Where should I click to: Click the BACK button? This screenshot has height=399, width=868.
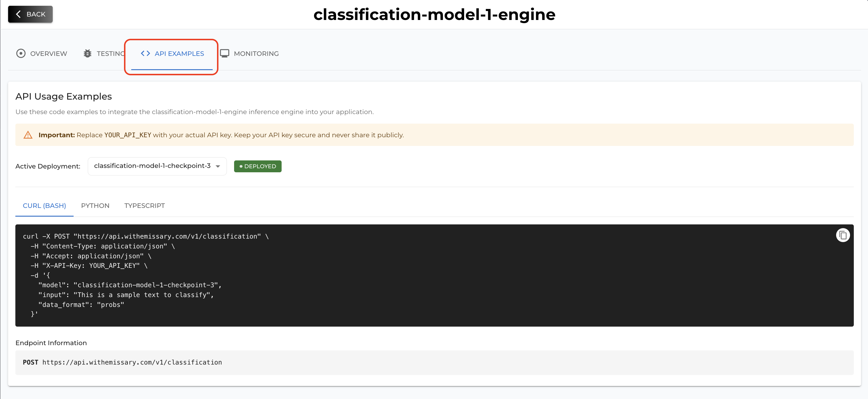pyautogui.click(x=30, y=14)
